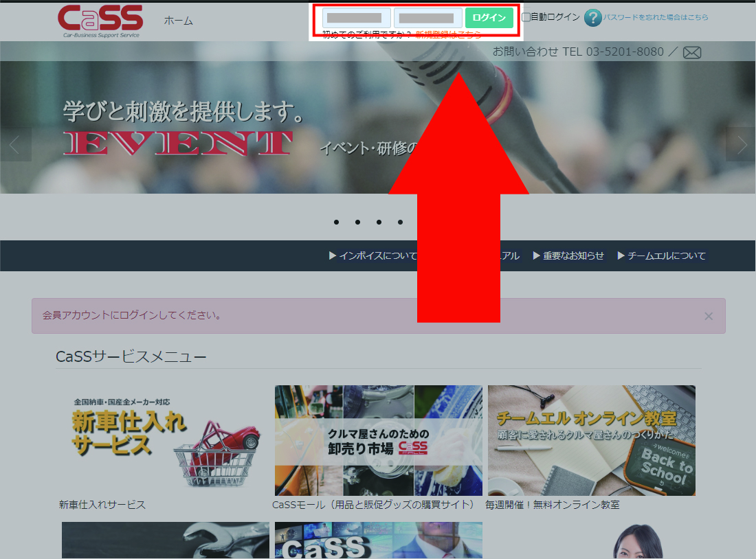Viewport: 756px width, 559px height.
Task: Click the first login ID input field
Action: click(x=356, y=18)
